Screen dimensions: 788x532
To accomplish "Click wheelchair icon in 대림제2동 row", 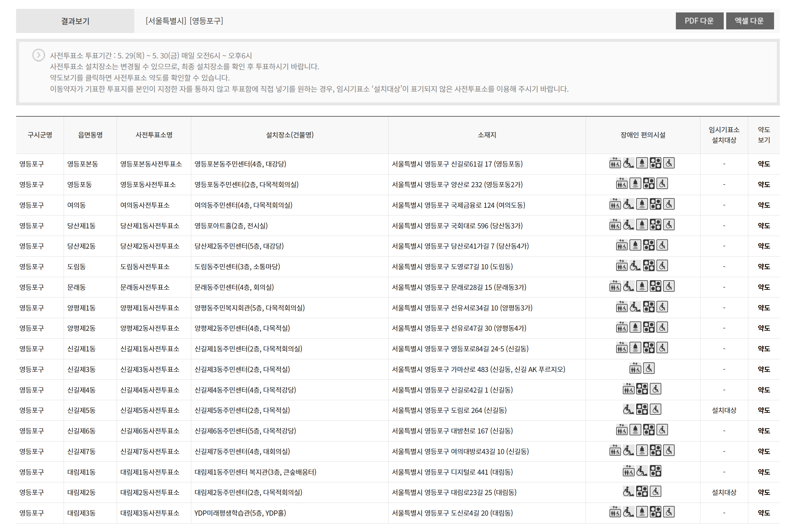I will (x=656, y=492).
